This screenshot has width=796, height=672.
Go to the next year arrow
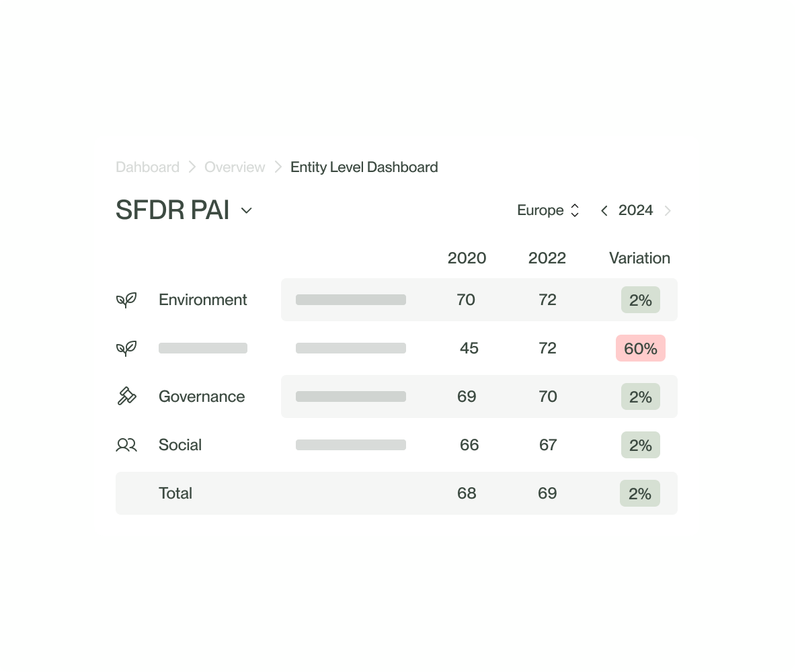[x=668, y=211]
